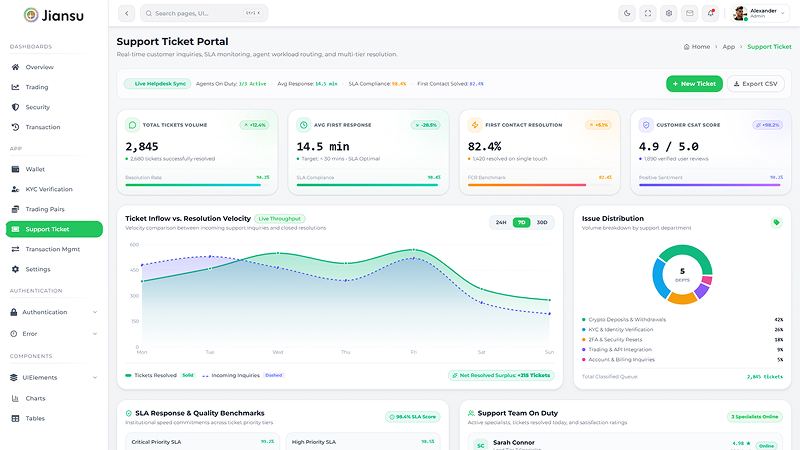The height and width of the screenshot is (450, 800).
Task: Create a New Ticket
Action: pos(694,84)
